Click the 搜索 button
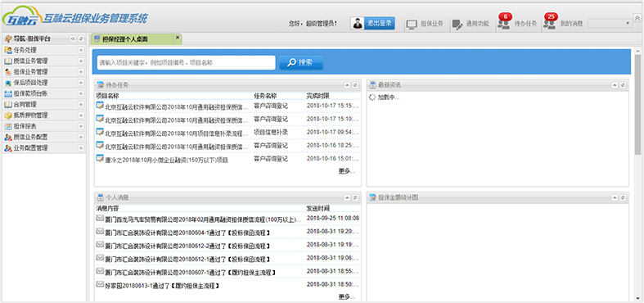Image resolution: width=644 pixels, height=303 pixels. point(301,62)
